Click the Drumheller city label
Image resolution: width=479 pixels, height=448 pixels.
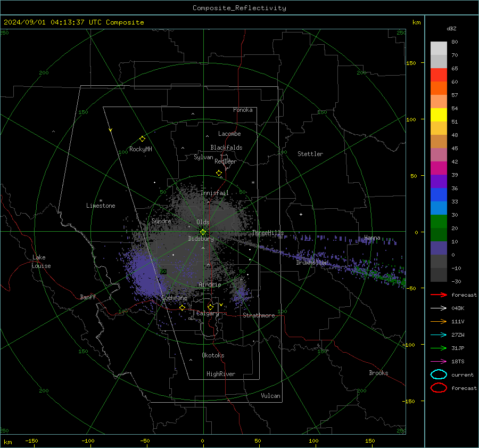tap(312, 263)
